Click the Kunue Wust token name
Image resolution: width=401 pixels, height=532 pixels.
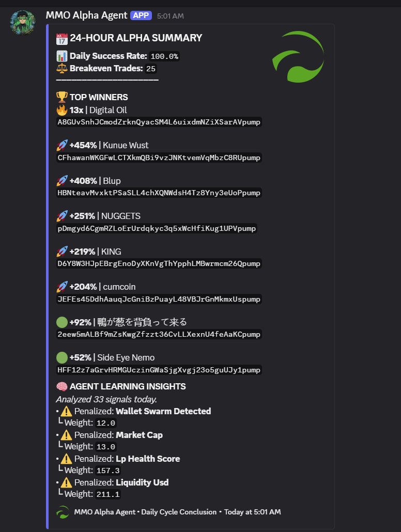pos(126,145)
